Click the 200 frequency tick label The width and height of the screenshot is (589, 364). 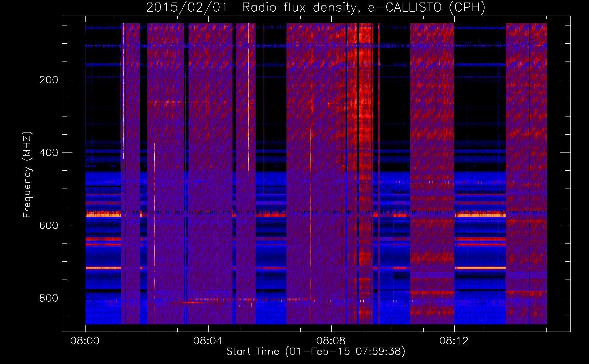tap(49, 80)
